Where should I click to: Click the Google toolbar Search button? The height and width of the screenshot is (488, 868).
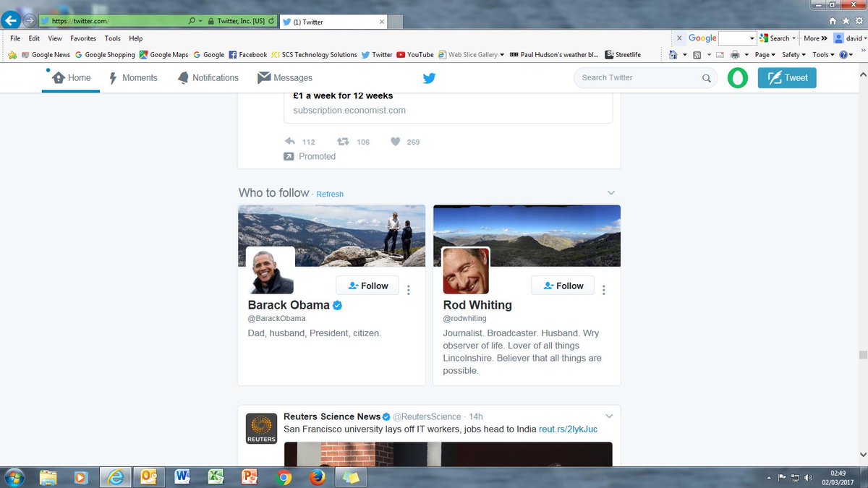click(x=777, y=38)
